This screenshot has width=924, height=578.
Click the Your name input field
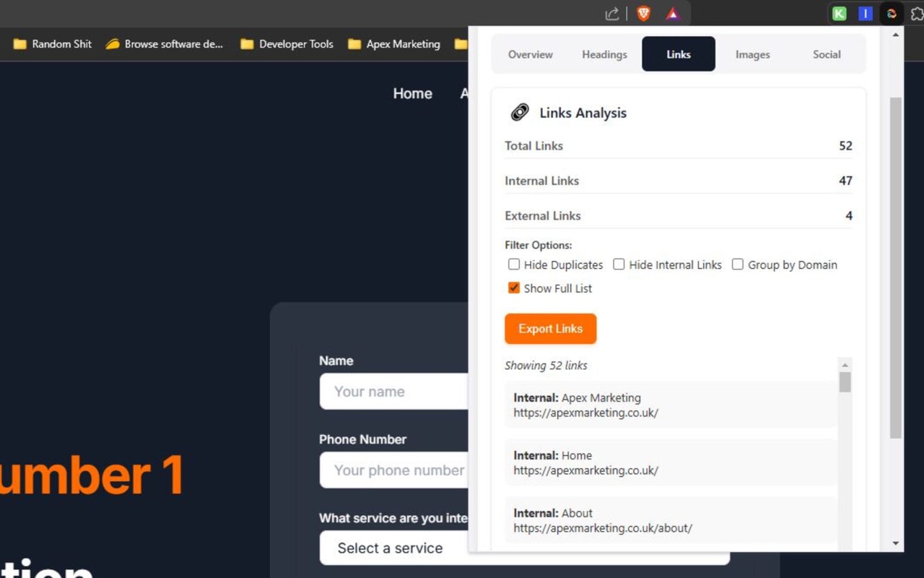point(394,392)
